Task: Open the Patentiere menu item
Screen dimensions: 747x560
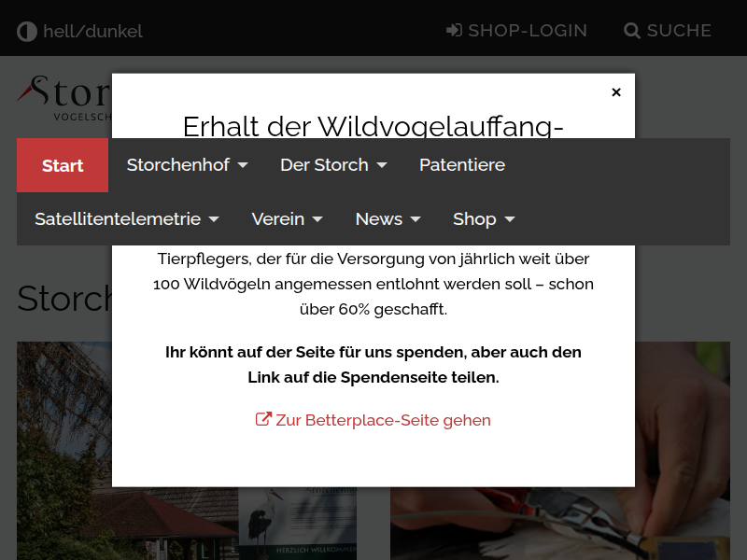Action: 462,165
